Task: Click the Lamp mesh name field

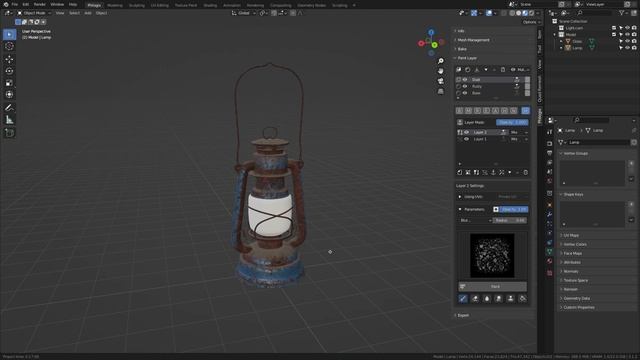Action: [598, 142]
